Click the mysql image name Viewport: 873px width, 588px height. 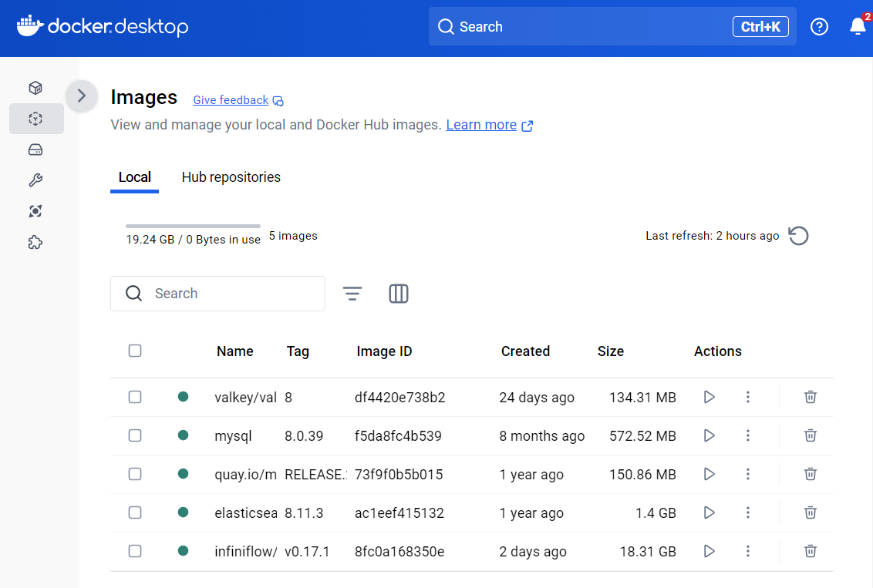[x=233, y=436]
